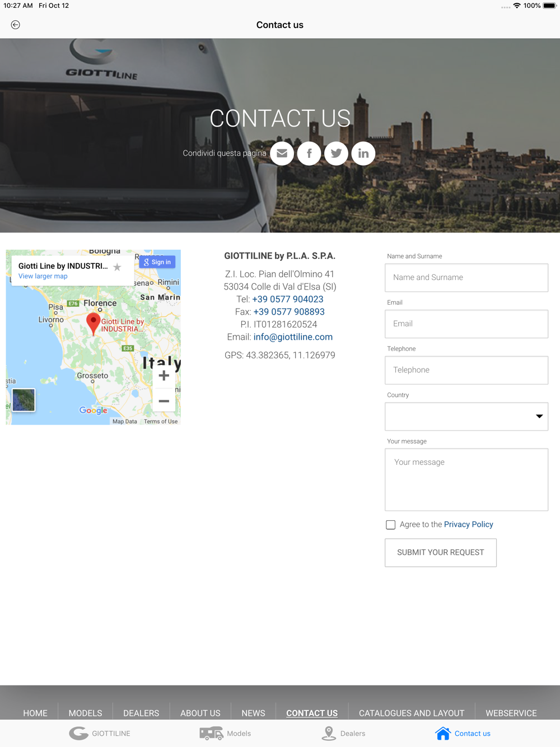Open the Country dropdown
This screenshot has height=747, width=560.
466,417
